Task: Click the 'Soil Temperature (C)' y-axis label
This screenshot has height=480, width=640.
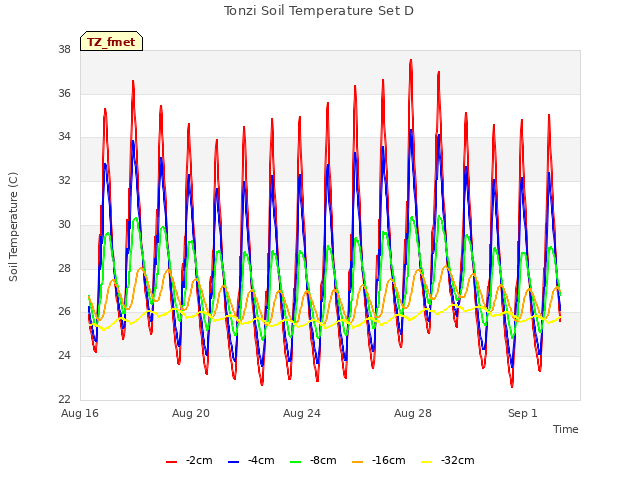Action: point(13,227)
